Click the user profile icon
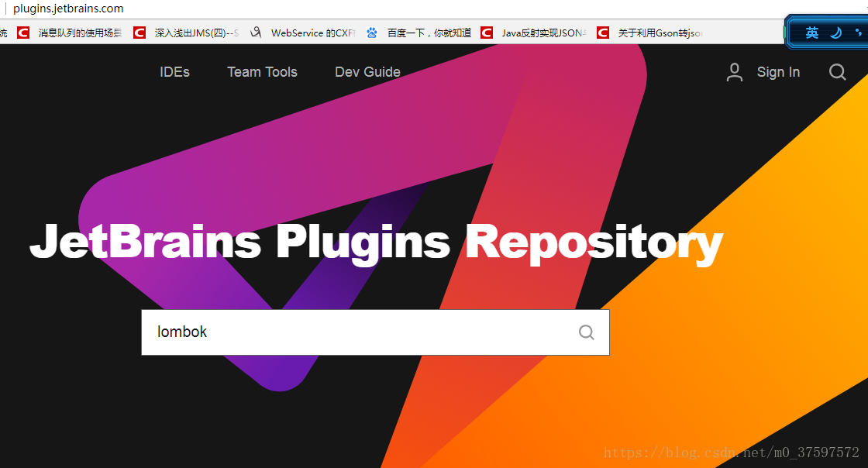Image resolution: width=868 pixels, height=468 pixels. [x=735, y=72]
